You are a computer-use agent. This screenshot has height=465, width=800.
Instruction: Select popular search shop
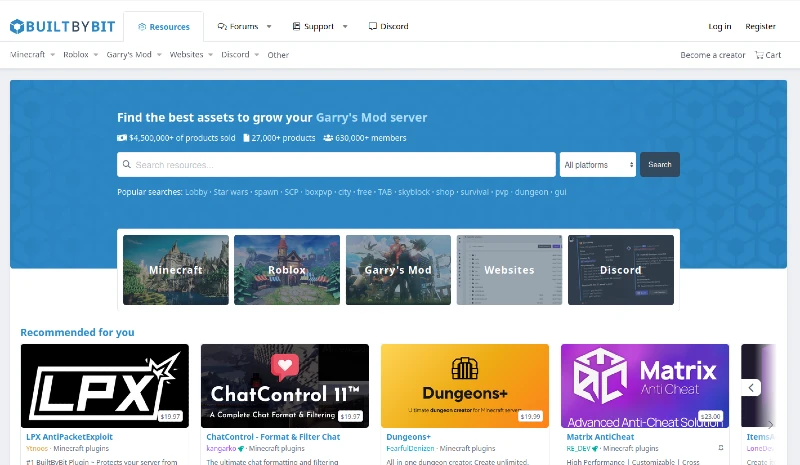click(x=445, y=192)
